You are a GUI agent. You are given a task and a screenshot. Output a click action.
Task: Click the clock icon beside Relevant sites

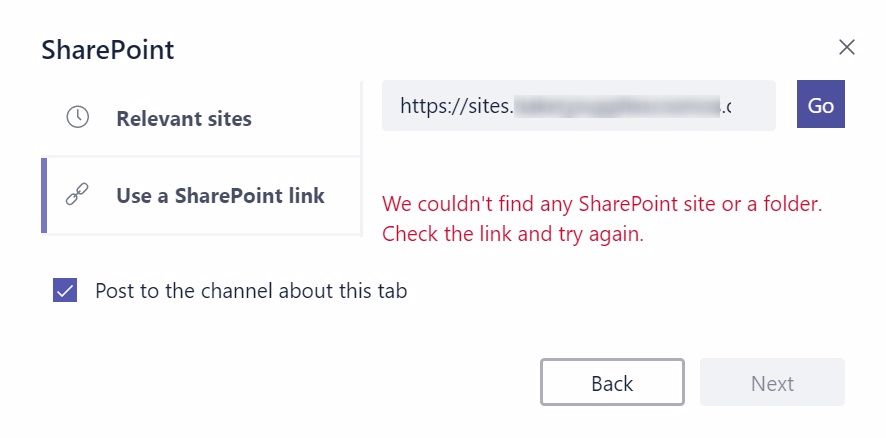click(77, 118)
